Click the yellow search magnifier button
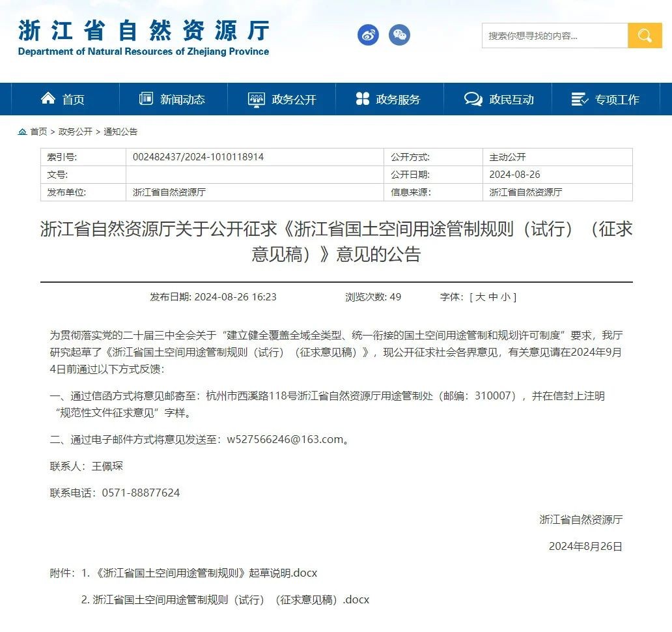The image size is (672, 632). point(645,36)
